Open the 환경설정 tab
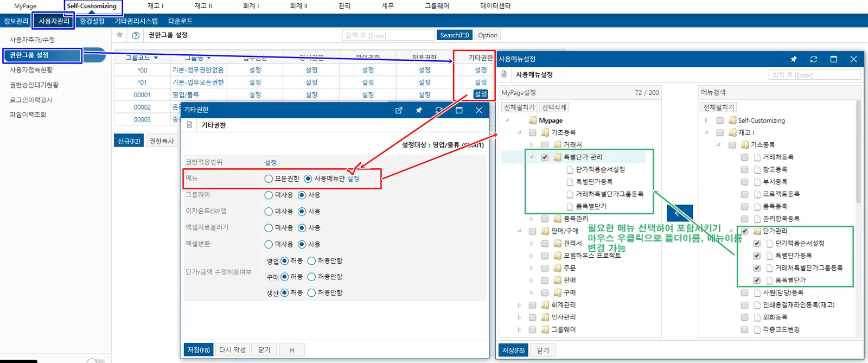 92,21
